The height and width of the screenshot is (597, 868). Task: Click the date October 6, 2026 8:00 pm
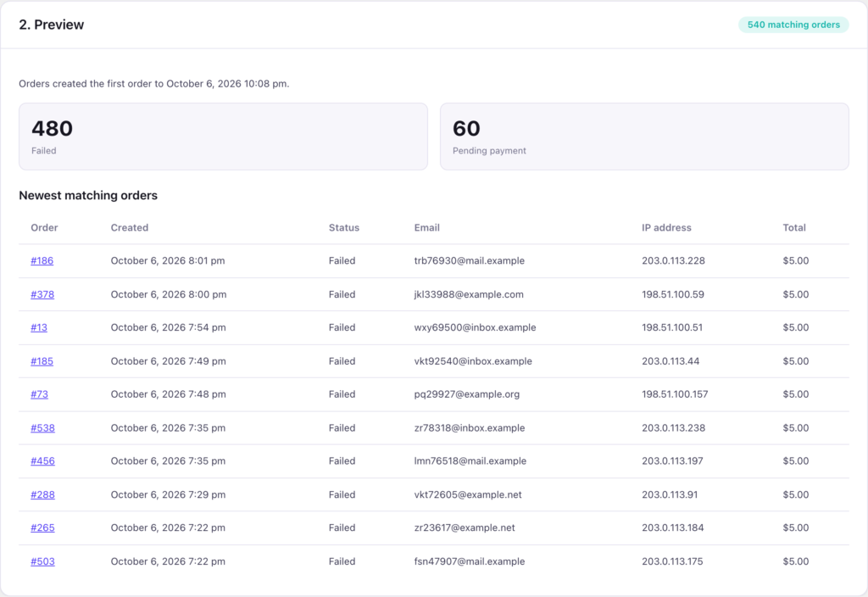click(169, 294)
